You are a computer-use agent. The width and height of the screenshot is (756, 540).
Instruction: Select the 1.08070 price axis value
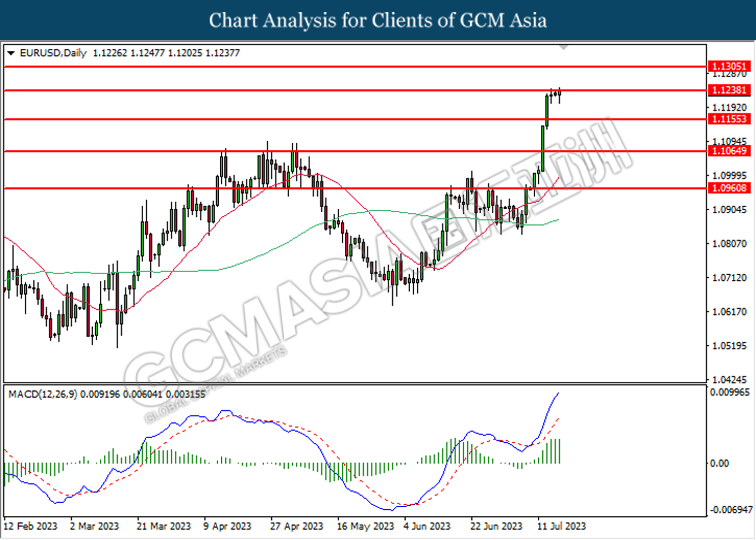pos(729,244)
